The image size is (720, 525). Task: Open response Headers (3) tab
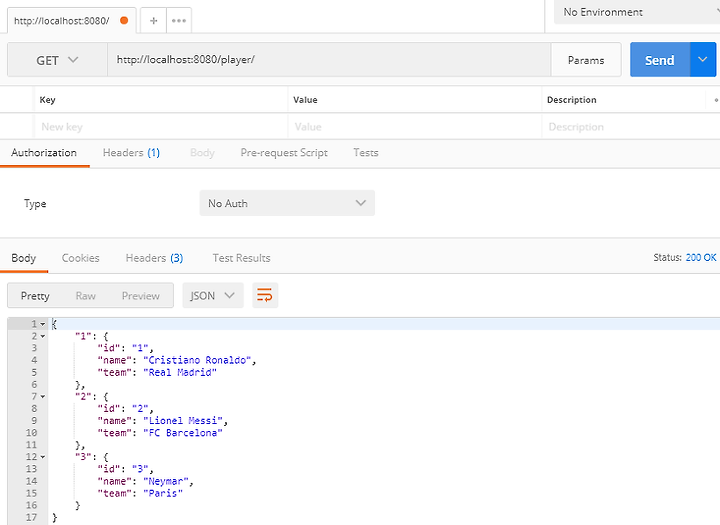click(154, 258)
